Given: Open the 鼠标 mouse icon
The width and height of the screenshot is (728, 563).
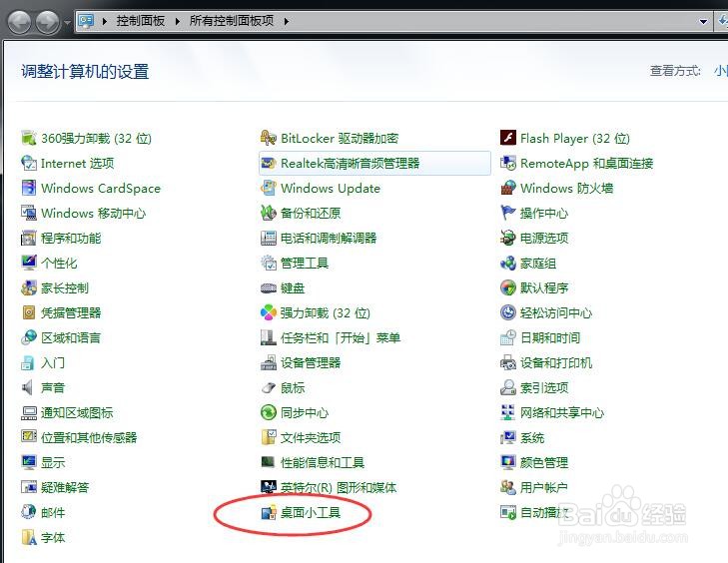Looking at the screenshot, I should (269, 387).
